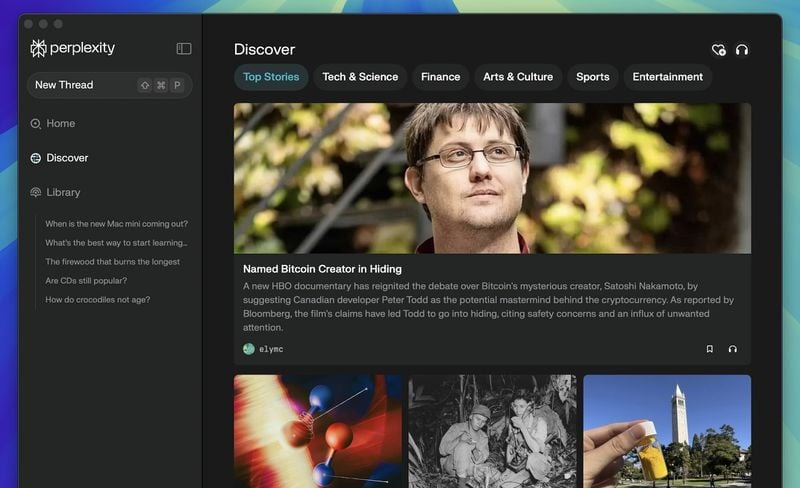The image size is (800, 488).
Task: Open thread 'Are CDs still popular?'
Action: click(x=86, y=281)
